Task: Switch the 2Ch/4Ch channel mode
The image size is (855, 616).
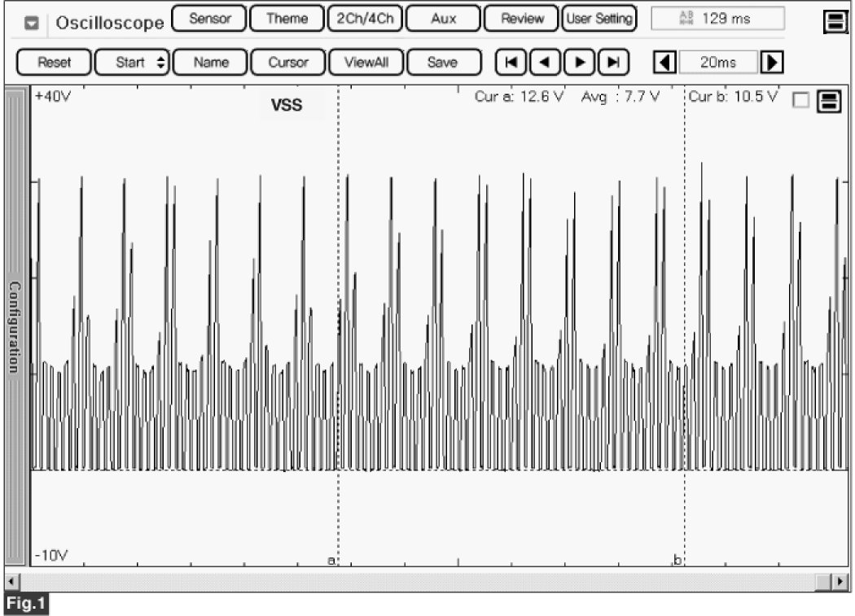Action: click(365, 19)
